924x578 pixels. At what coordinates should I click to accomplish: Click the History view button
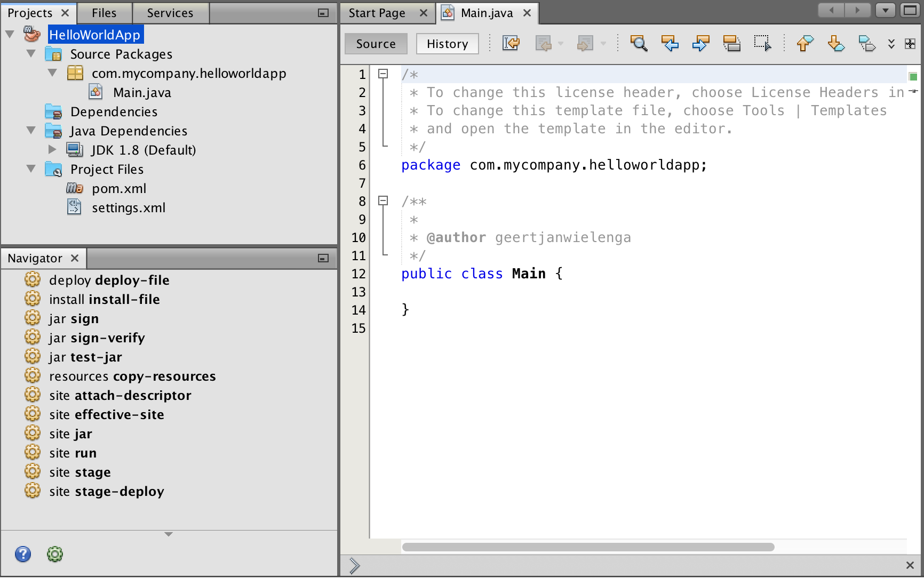pyautogui.click(x=447, y=44)
